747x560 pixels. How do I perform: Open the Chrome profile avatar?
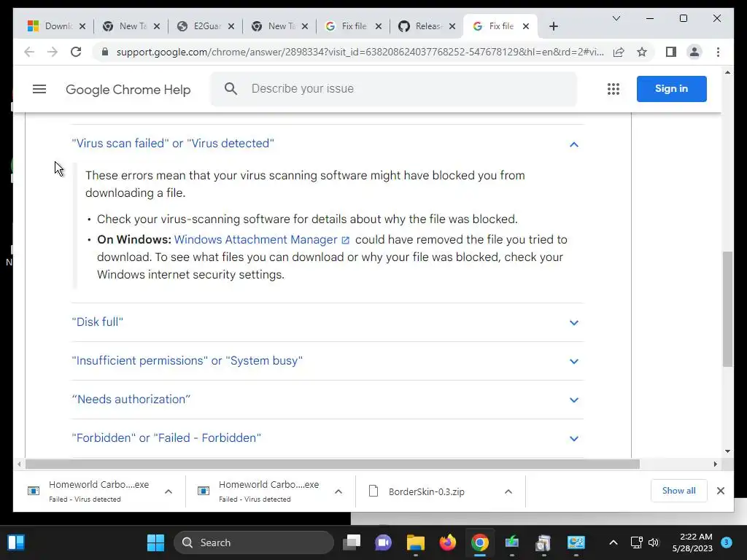tap(694, 52)
